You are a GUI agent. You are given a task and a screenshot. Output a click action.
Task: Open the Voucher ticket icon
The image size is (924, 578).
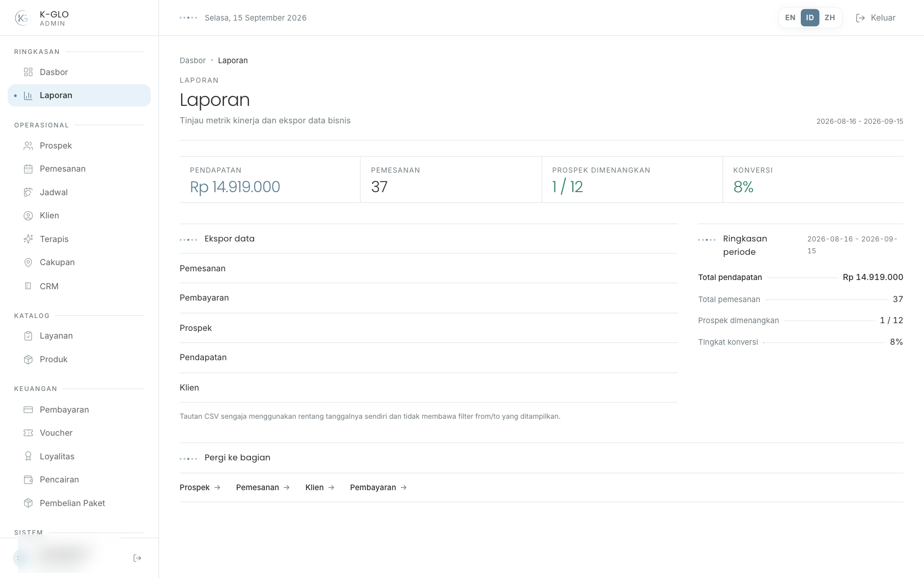point(28,433)
